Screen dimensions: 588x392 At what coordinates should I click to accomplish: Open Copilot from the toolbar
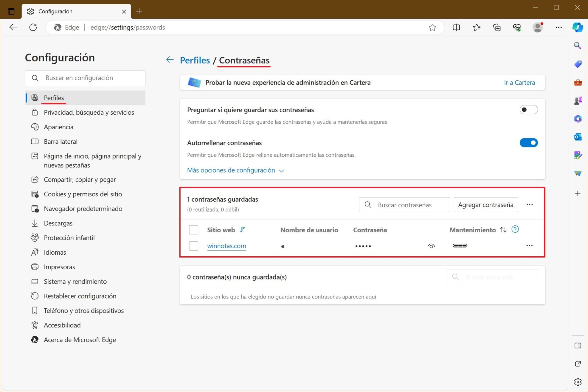click(578, 27)
